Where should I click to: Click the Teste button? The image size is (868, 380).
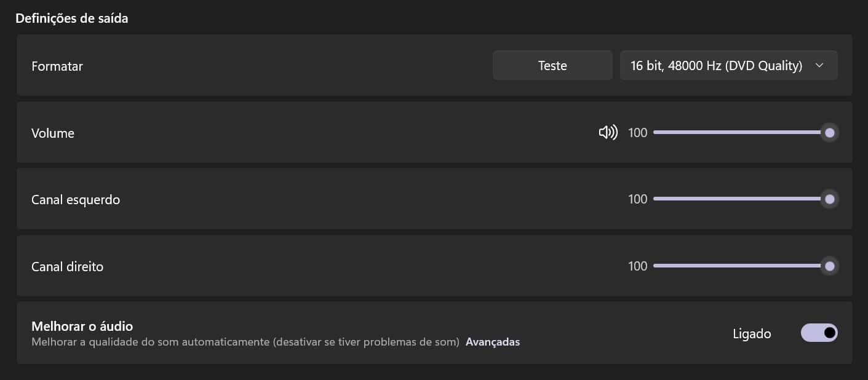click(552, 65)
